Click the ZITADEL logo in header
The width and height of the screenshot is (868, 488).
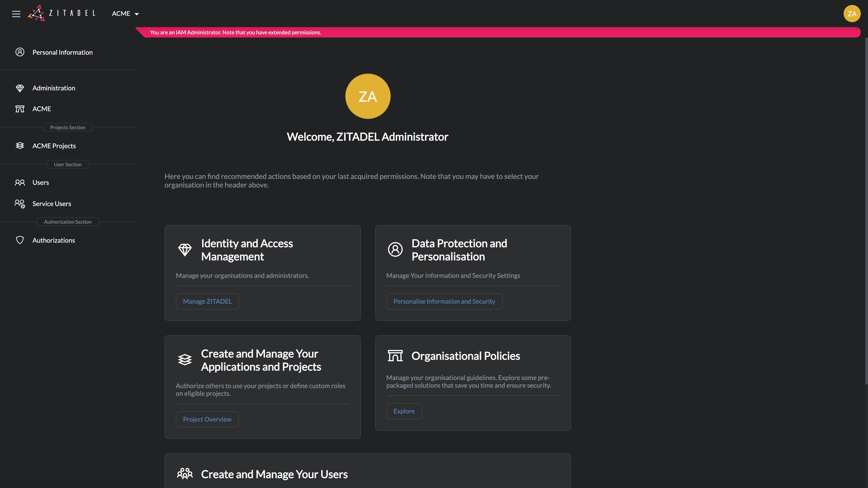62,13
